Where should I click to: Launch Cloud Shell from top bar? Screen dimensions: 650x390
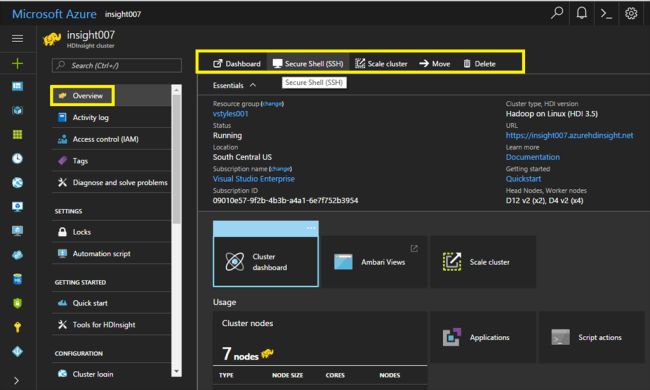(606, 14)
